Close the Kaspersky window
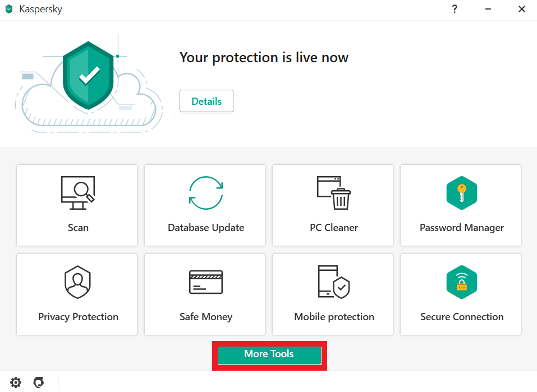This screenshot has height=392, width=537. pos(522,9)
